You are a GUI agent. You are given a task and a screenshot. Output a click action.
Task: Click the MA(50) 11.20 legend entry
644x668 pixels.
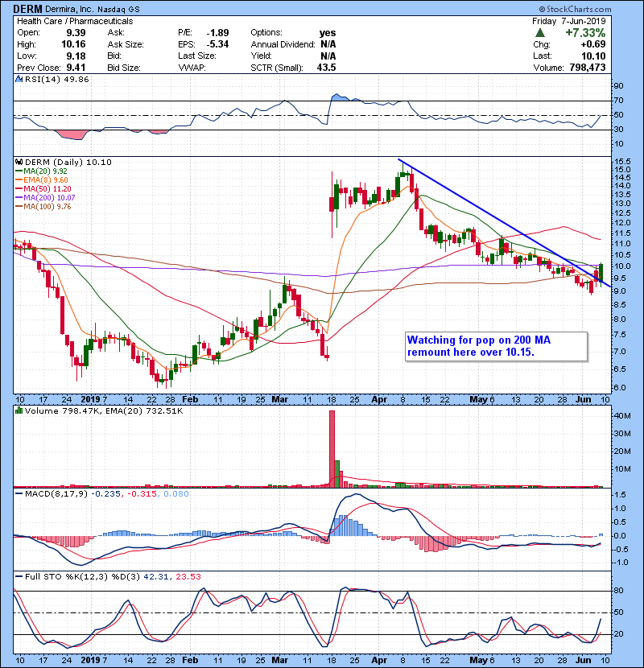(x=47, y=188)
